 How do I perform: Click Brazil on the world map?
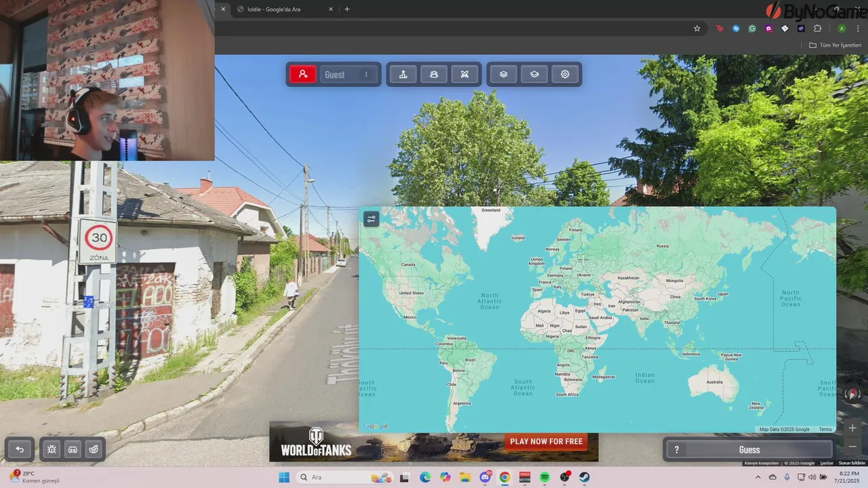coord(469,359)
